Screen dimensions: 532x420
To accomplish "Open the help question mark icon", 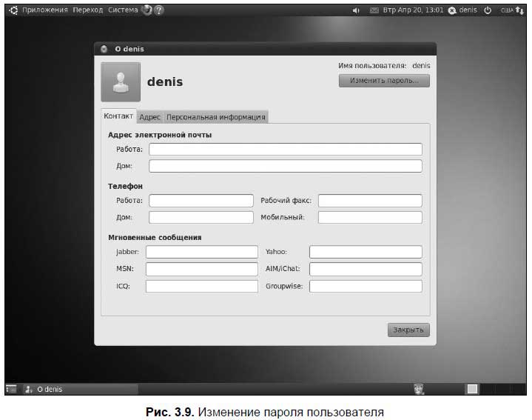I will [x=159, y=10].
